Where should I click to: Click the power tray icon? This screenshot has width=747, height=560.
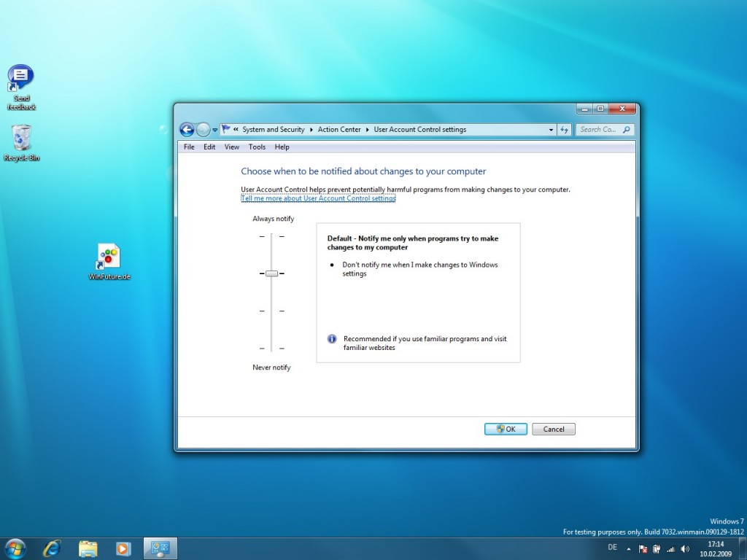[x=657, y=549]
